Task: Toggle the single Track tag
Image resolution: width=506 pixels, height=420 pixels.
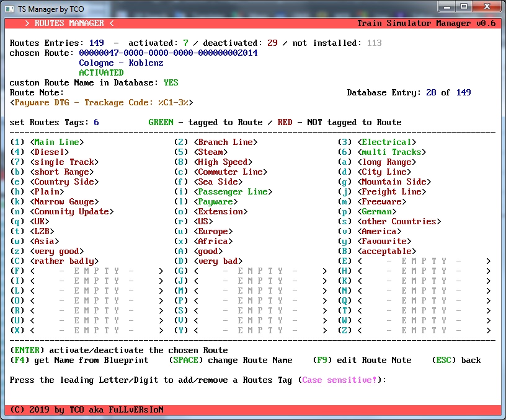Action: (x=55, y=162)
